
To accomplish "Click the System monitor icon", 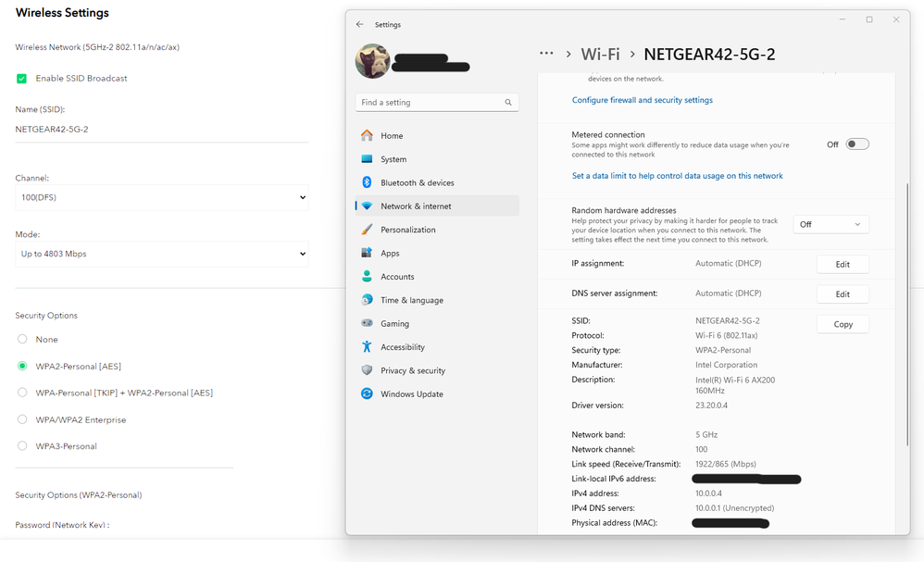I will [x=367, y=159].
